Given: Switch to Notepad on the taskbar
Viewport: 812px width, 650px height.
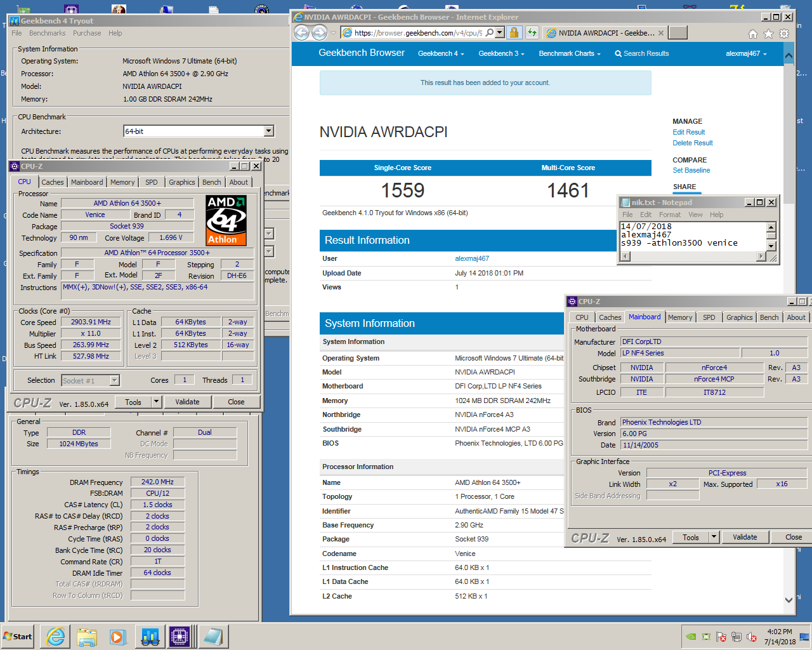Looking at the screenshot, I should tap(213, 637).
